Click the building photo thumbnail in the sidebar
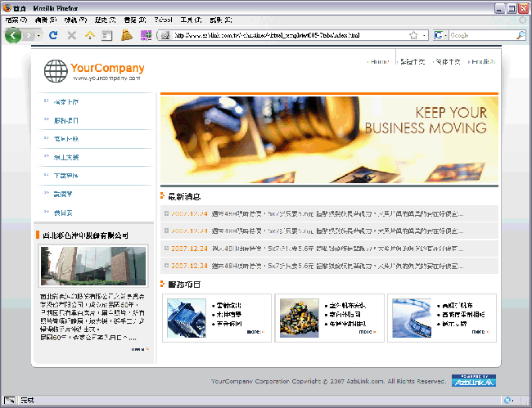 click(x=92, y=266)
